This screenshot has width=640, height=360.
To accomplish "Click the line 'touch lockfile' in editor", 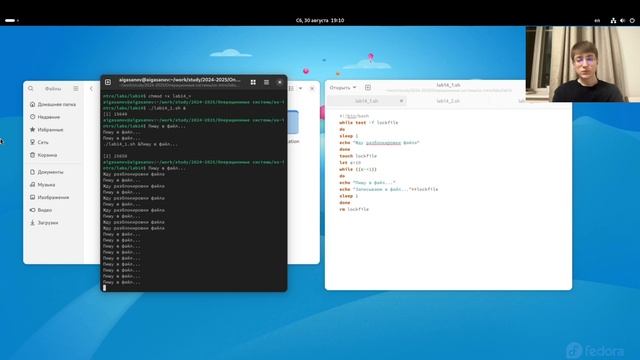I will pyautogui.click(x=358, y=156).
